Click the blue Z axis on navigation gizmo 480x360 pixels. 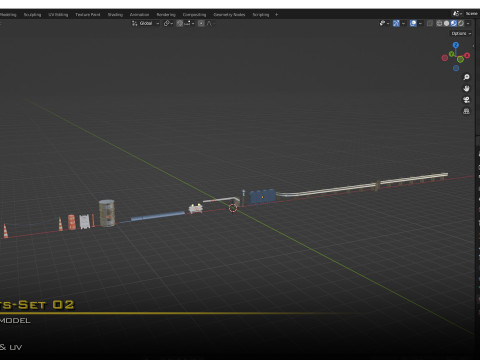[456, 45]
